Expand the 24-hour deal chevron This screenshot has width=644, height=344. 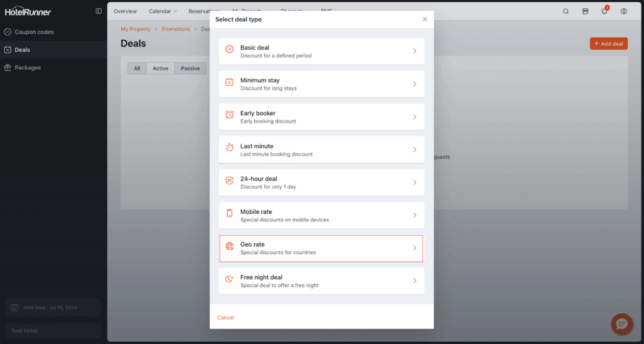[414, 182]
